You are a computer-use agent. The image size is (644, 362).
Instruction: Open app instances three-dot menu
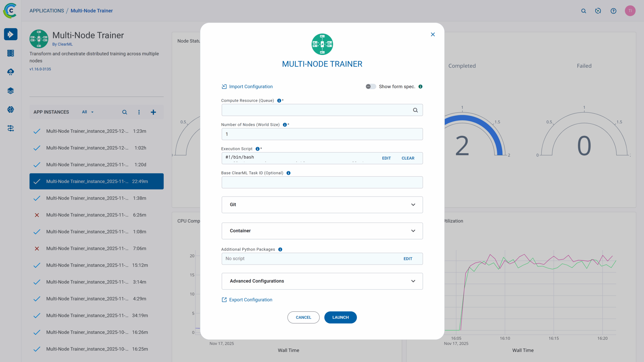click(139, 112)
